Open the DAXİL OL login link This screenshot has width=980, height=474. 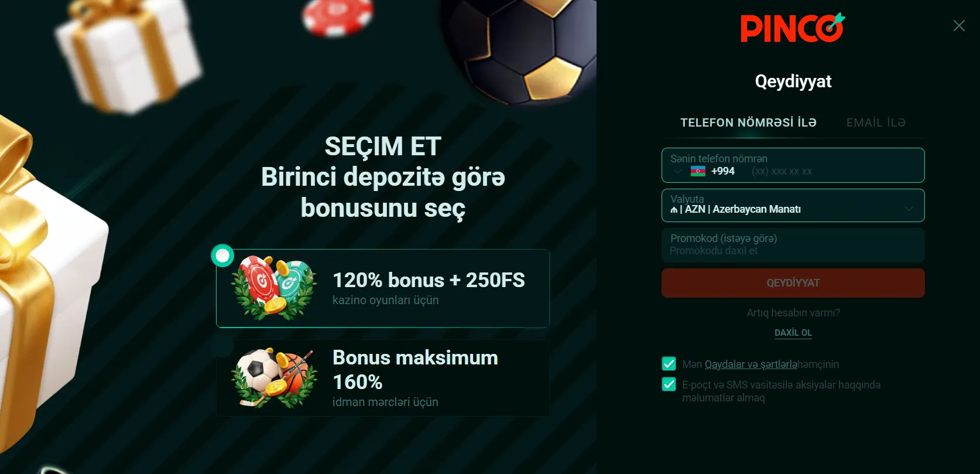coord(793,332)
